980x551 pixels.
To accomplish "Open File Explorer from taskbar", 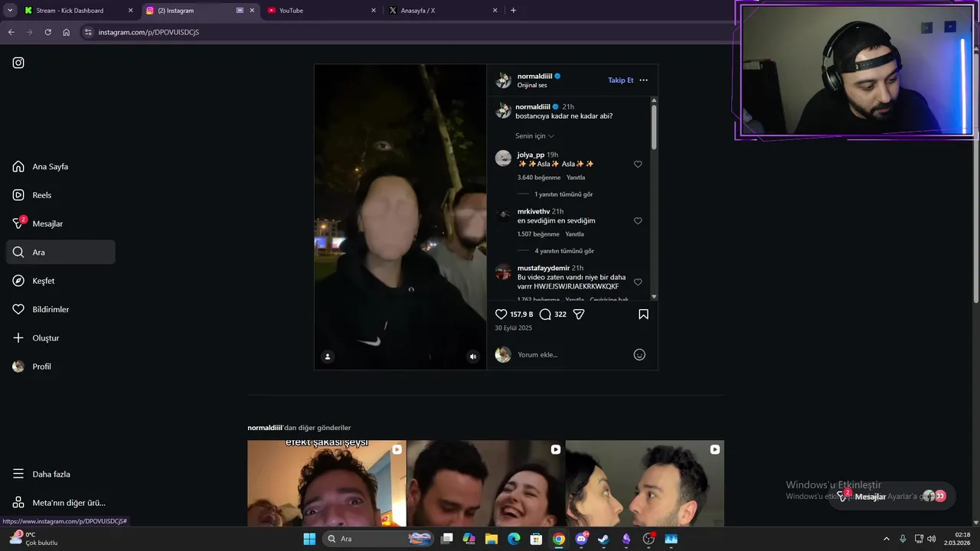I will coord(492,539).
